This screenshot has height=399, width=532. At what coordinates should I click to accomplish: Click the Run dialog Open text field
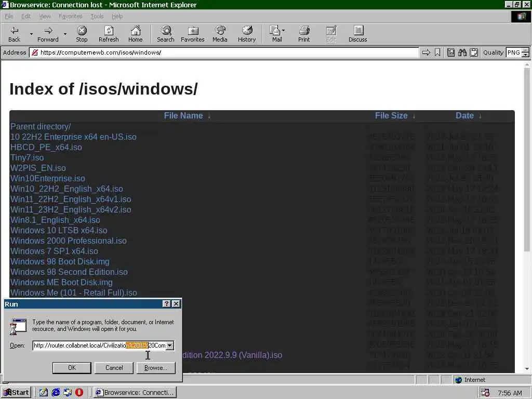point(99,345)
